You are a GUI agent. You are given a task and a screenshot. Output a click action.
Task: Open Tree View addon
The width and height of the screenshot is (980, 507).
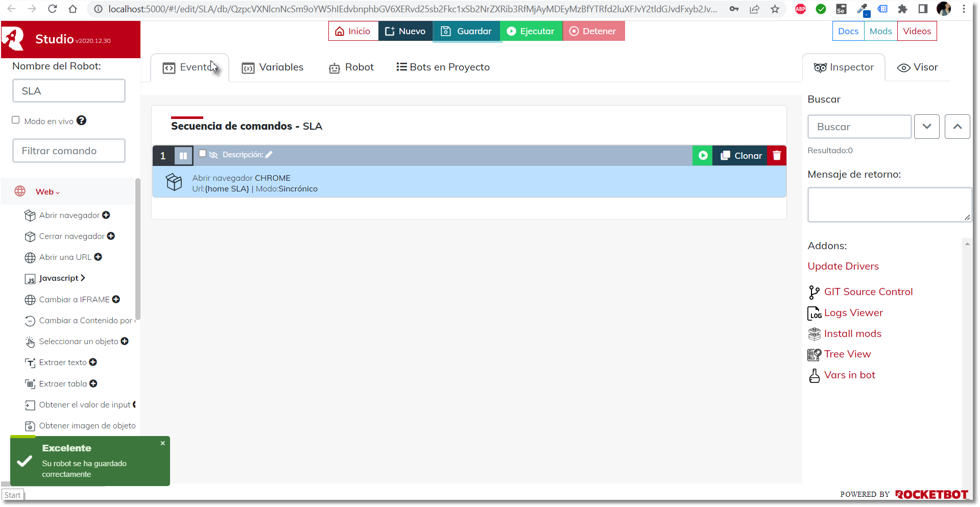(847, 354)
